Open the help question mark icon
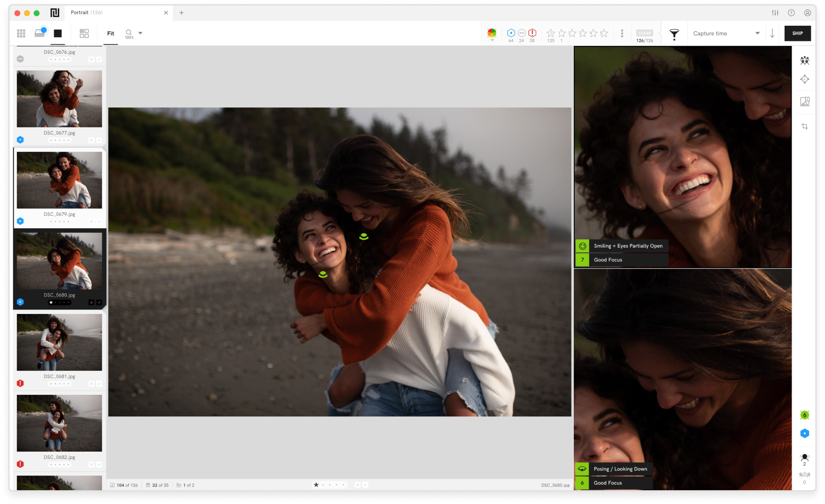Screen dimensions: 825x504 tap(791, 13)
